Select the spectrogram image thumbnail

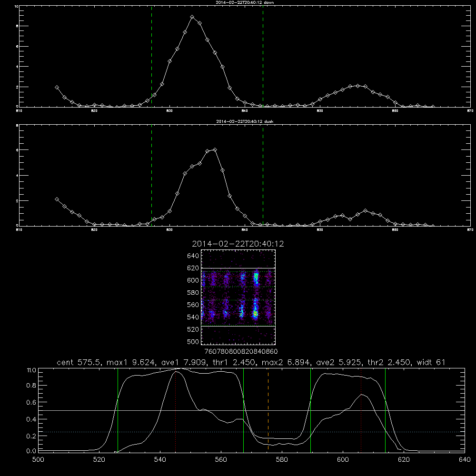(x=238, y=297)
